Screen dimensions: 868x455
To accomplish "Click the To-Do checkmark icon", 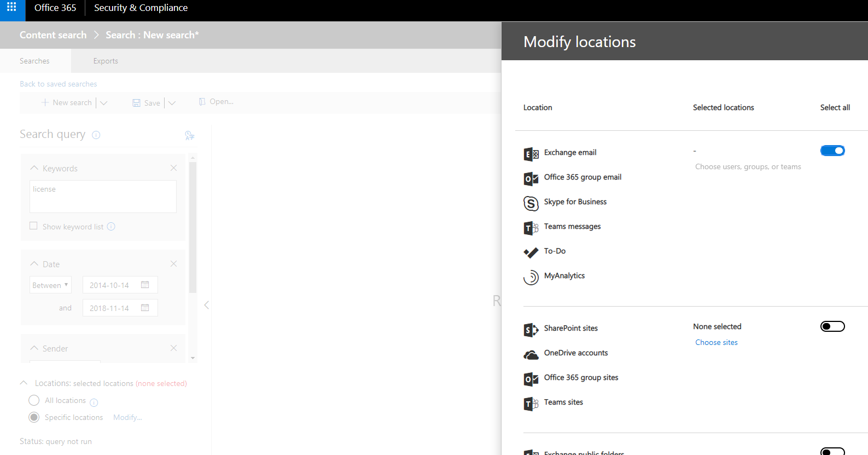I will [531, 252].
